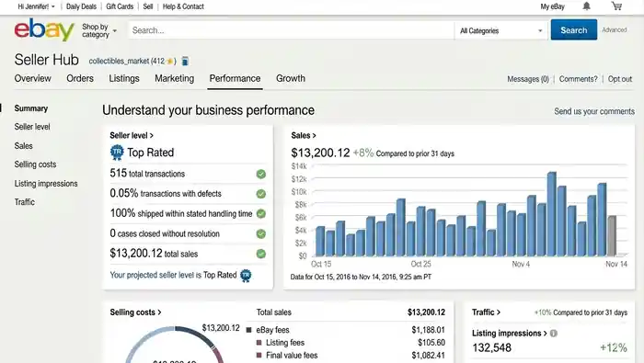The height and width of the screenshot is (363, 644).
Task: Expand the Sales section header
Action: 304,135
